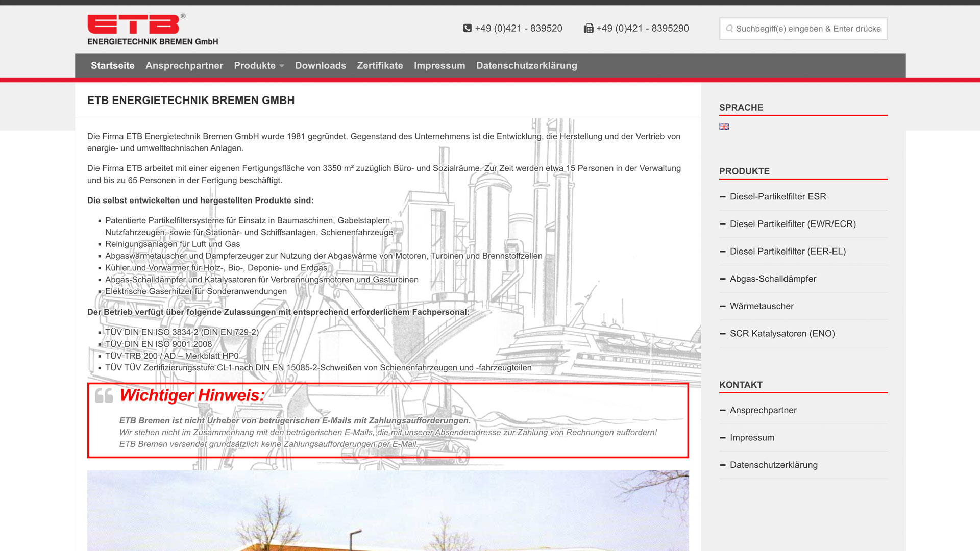The image size is (980, 551).
Task: Go to Ansprechpartner in the navigation bar
Action: (x=184, y=65)
